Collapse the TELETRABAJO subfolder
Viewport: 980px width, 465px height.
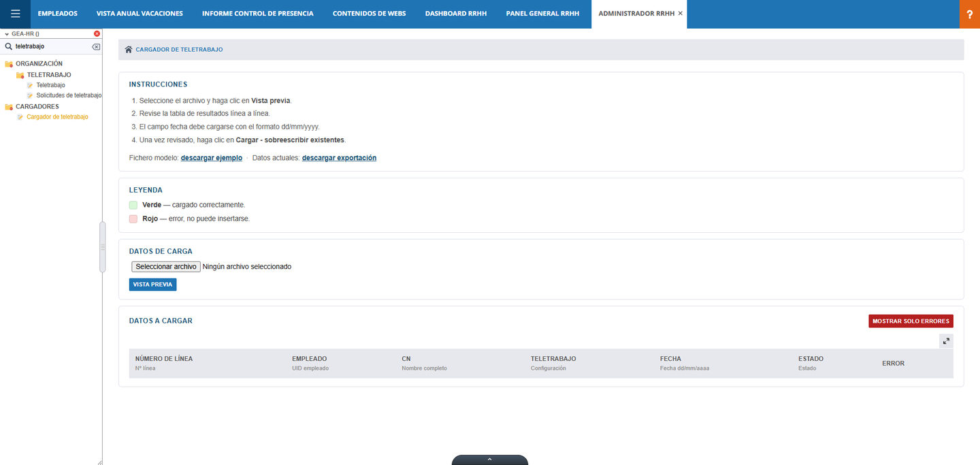click(20, 75)
